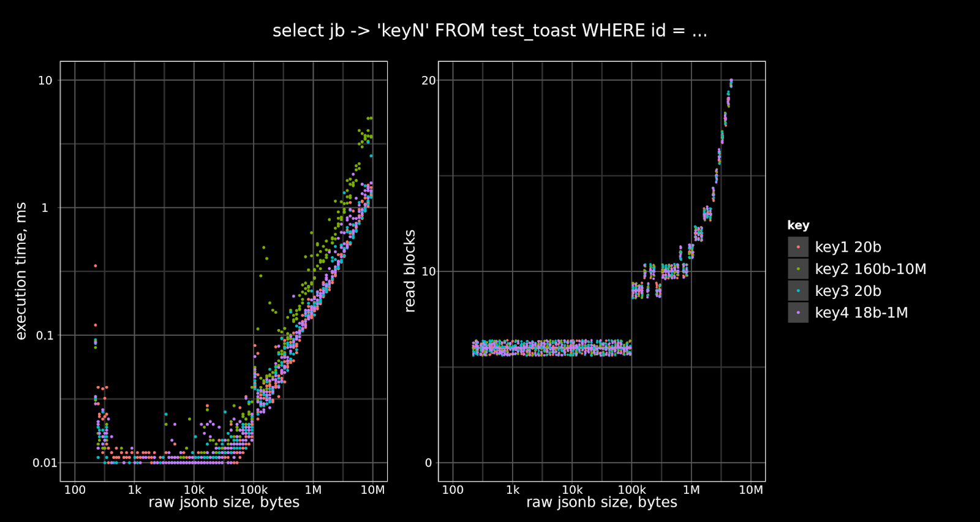Click the '10M' x-axis tick of left chart

372,490
